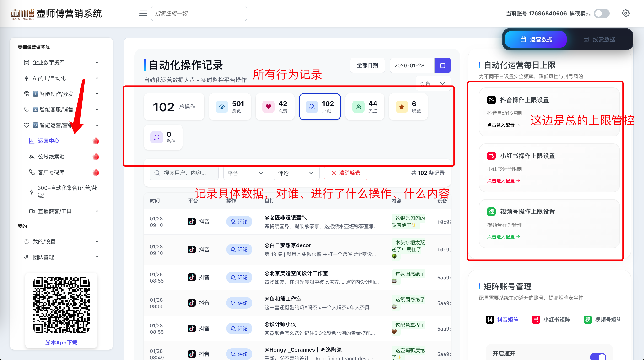Toggle the 黑夜模式 dark mode switch
The width and height of the screenshot is (644, 360).
pyautogui.click(x=601, y=13)
